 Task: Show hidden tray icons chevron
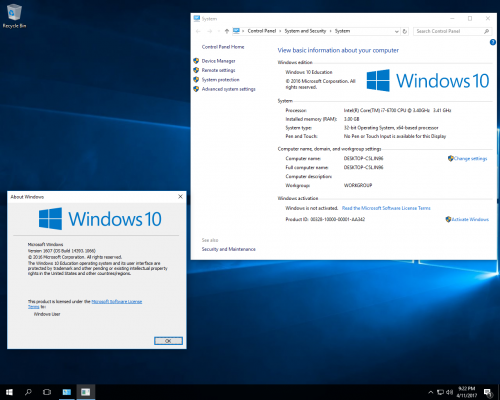click(x=431, y=392)
